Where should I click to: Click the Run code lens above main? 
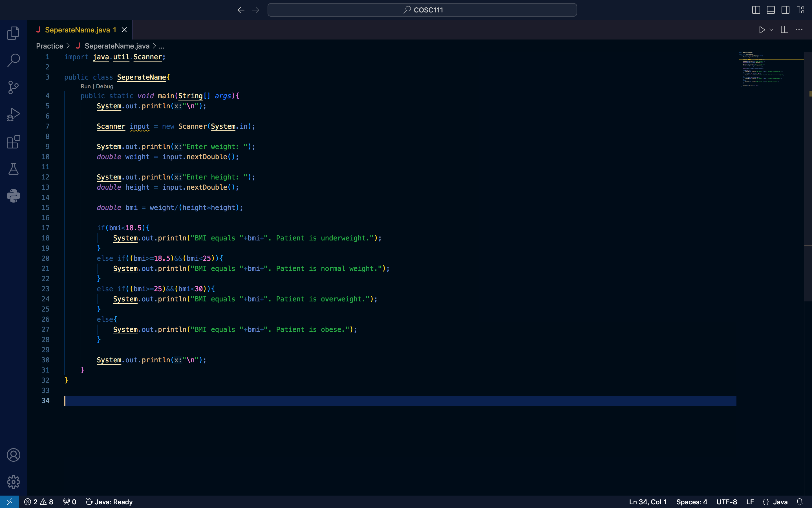pyautogui.click(x=85, y=86)
